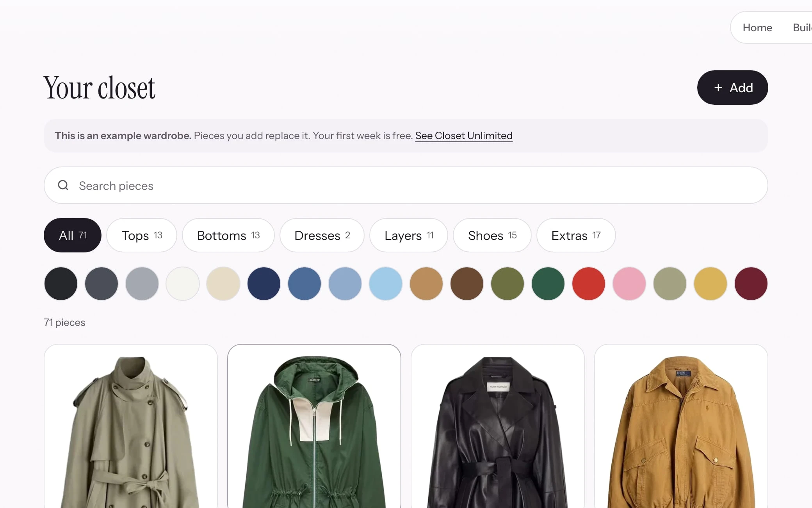Open the black leather coat item
This screenshot has width=812, height=508.
pyautogui.click(x=498, y=426)
